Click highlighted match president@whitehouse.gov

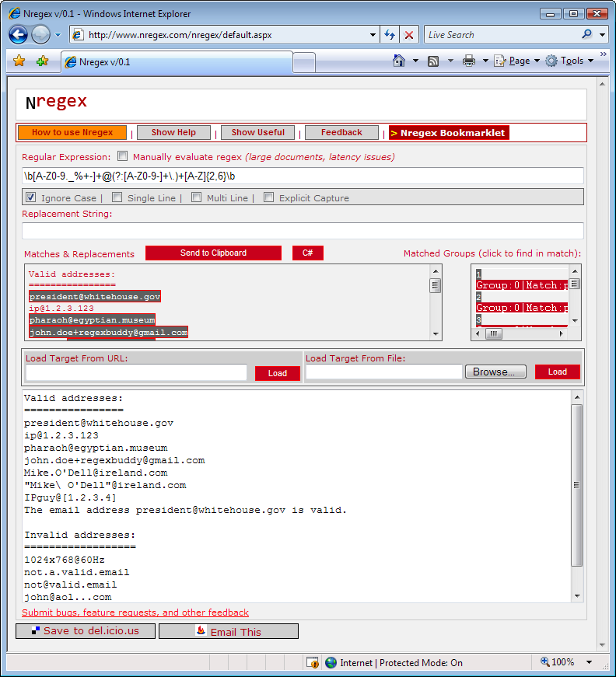[95, 297]
